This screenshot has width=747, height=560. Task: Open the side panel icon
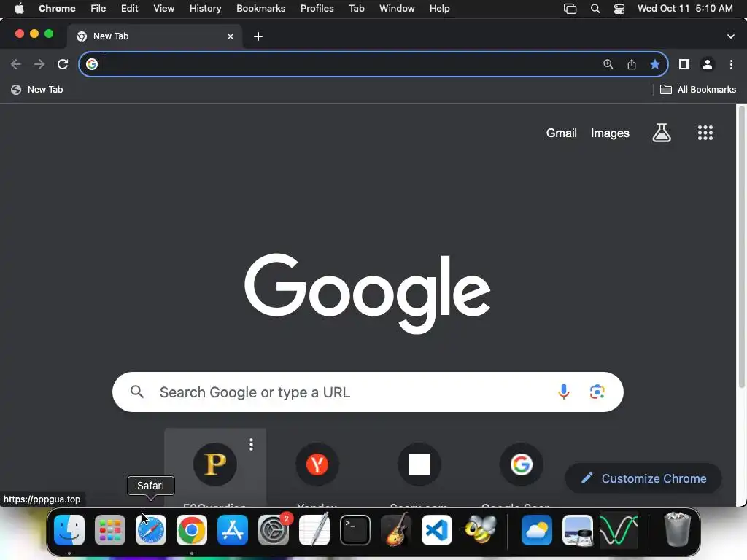[x=684, y=64]
